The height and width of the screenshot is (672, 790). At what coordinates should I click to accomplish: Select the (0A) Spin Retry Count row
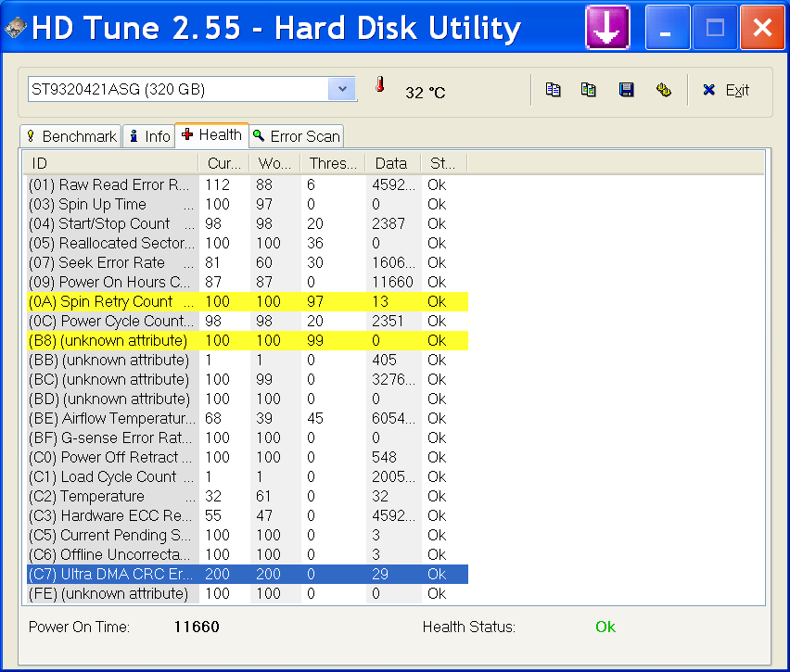click(248, 302)
